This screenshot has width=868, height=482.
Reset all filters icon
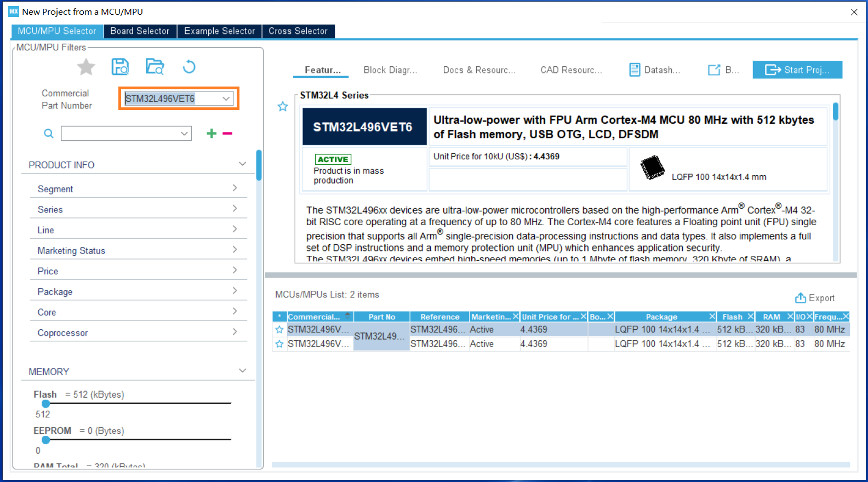pyautogui.click(x=189, y=67)
